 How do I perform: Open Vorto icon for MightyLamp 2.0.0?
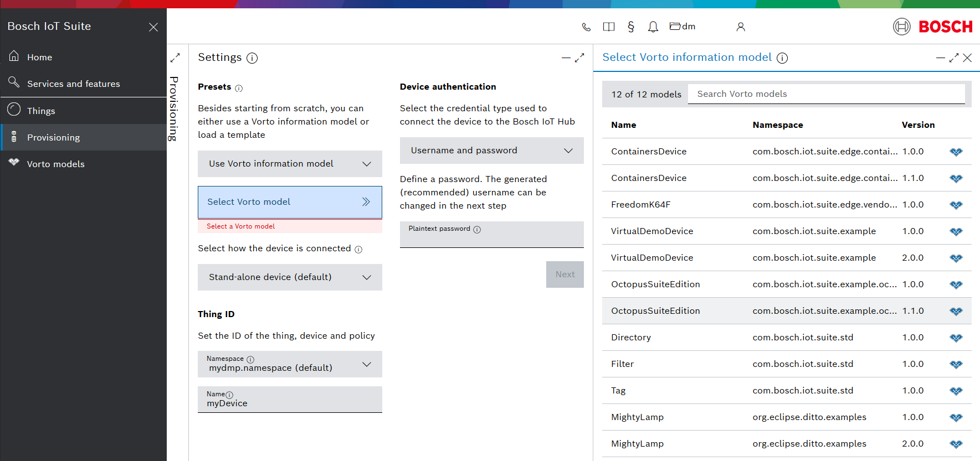pos(956,444)
